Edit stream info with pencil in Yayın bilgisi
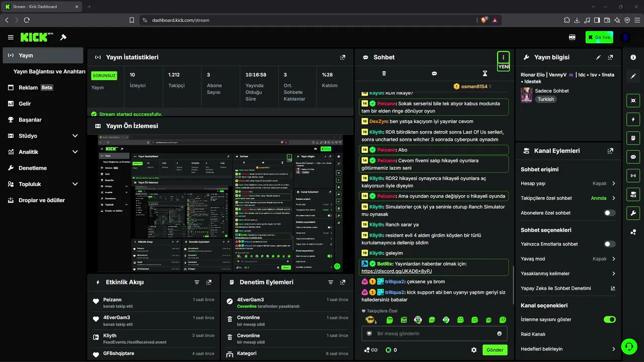 pyautogui.click(x=598, y=57)
